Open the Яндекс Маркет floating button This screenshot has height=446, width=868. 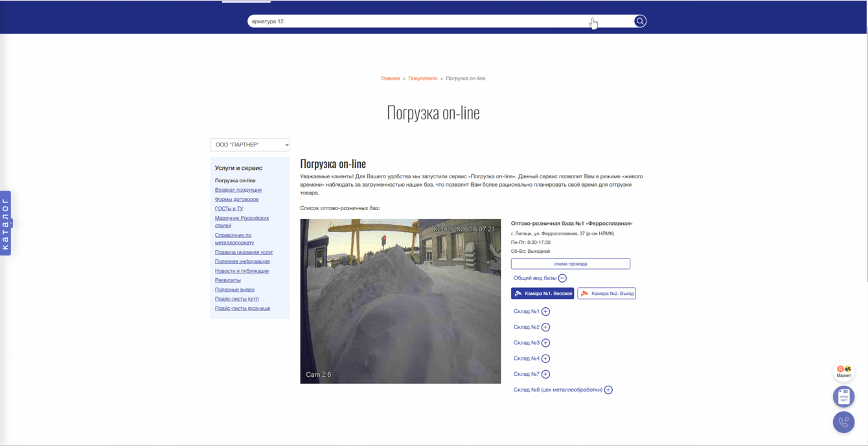click(843, 371)
